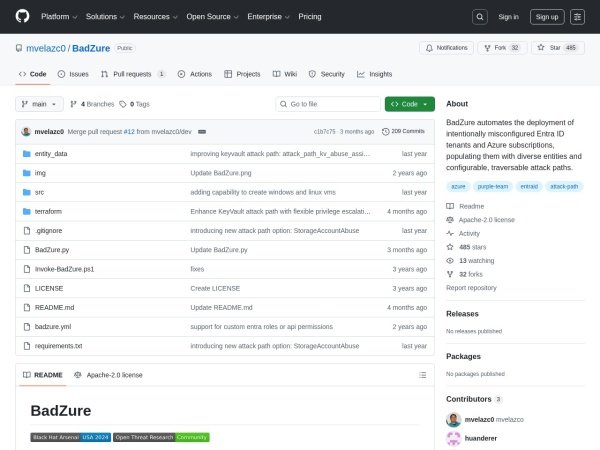Click the entity_data folder icon
Screen dimensions: 600x450
click(x=26, y=154)
